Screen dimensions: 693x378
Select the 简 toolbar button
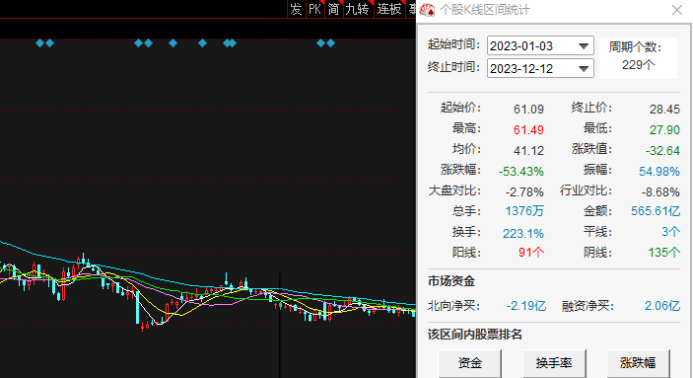333,9
